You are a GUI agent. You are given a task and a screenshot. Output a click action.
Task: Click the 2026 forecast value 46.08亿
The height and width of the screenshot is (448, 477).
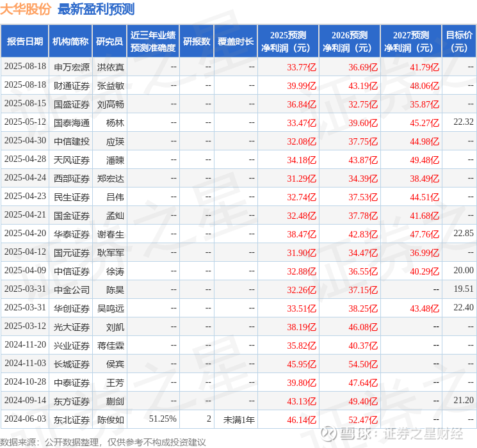pyautogui.click(x=363, y=326)
